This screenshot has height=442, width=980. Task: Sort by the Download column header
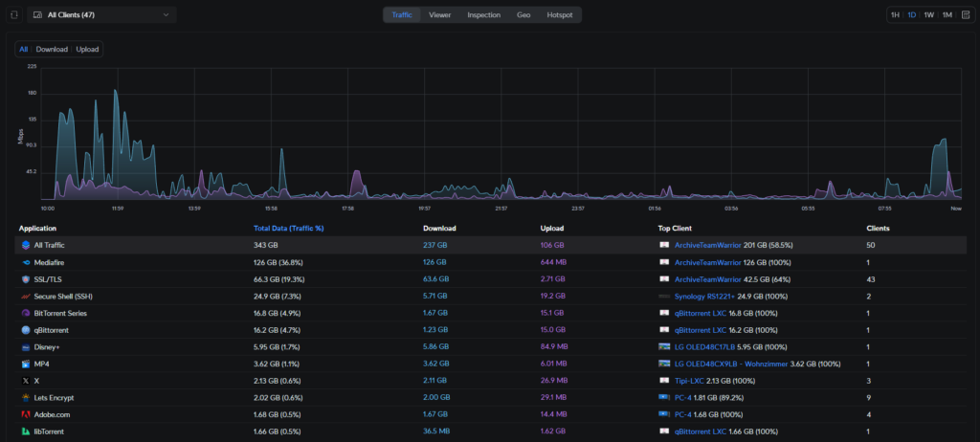439,229
